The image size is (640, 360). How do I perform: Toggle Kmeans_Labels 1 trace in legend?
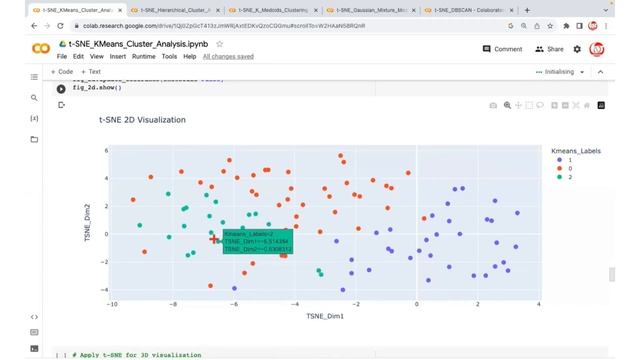565,160
